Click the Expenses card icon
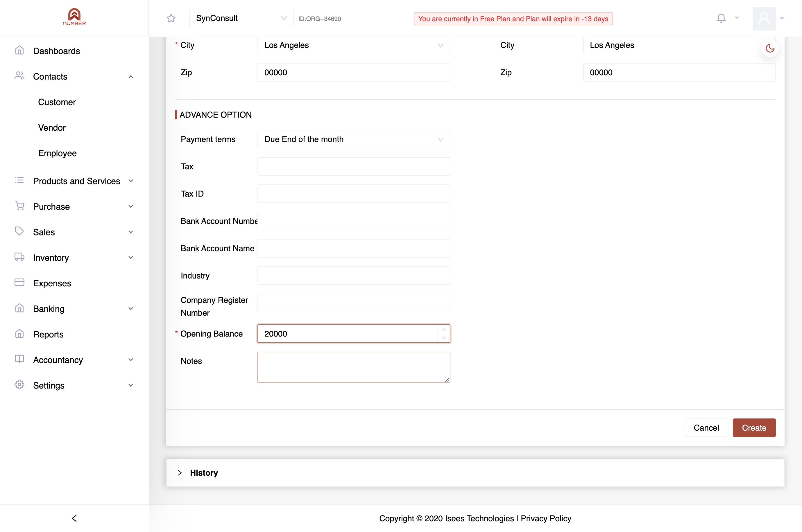This screenshot has width=802, height=532. [19, 283]
